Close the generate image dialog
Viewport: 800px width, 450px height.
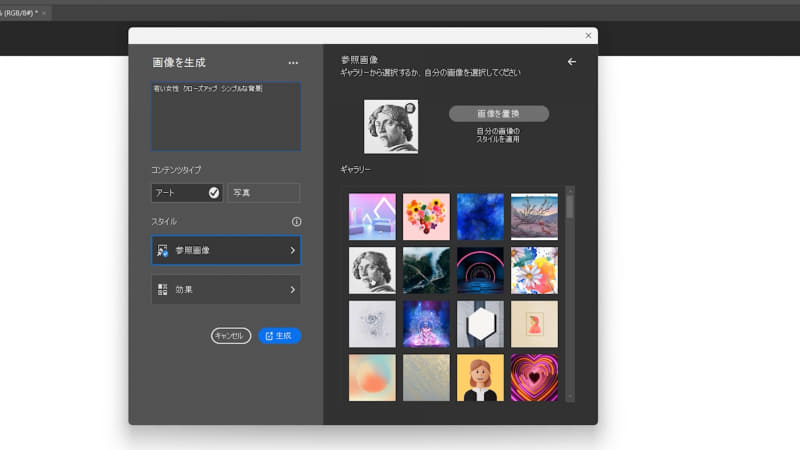click(x=588, y=35)
